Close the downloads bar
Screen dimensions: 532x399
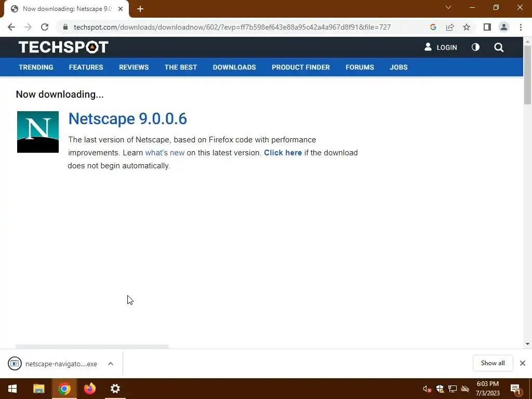coord(523,363)
